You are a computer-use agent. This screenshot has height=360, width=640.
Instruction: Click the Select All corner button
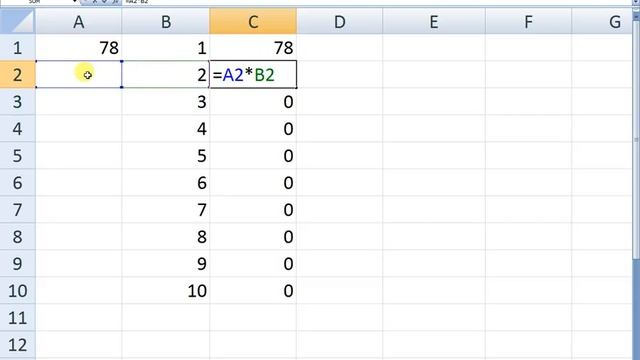pyautogui.click(x=17, y=21)
